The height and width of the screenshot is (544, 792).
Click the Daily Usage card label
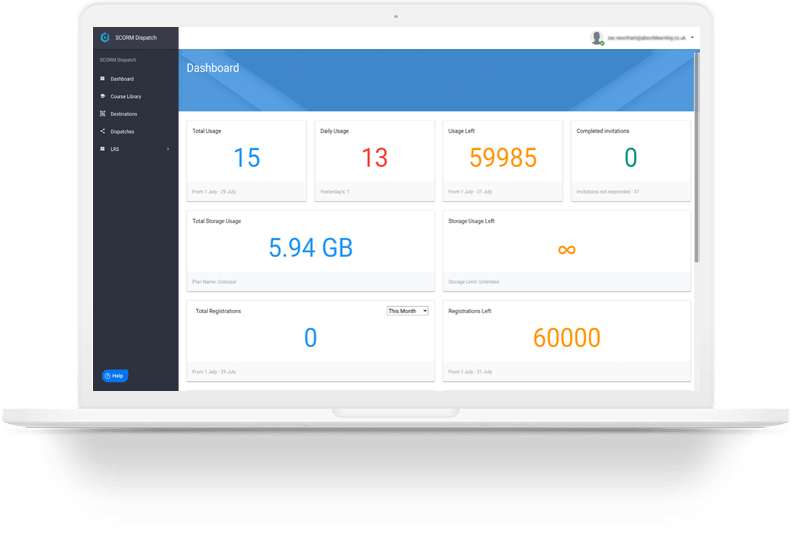pos(334,131)
